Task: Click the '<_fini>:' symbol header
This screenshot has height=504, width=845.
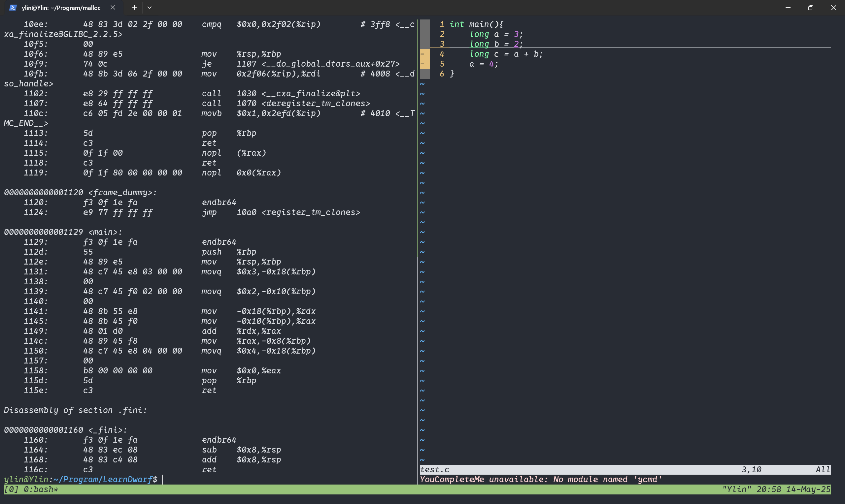Action: [x=107, y=430]
